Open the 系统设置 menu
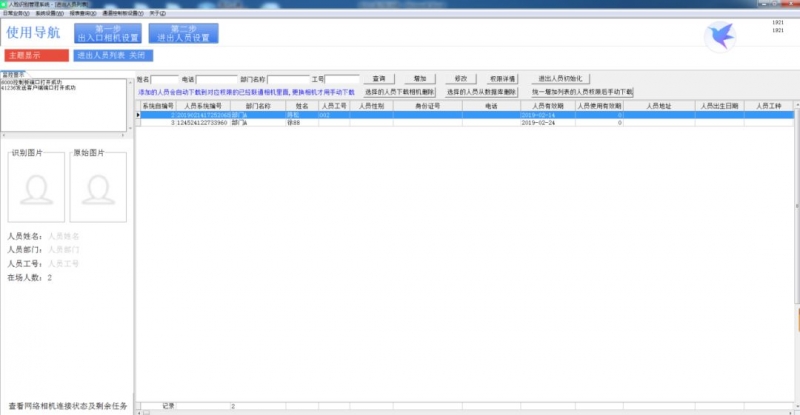The image size is (800, 415). (48, 13)
